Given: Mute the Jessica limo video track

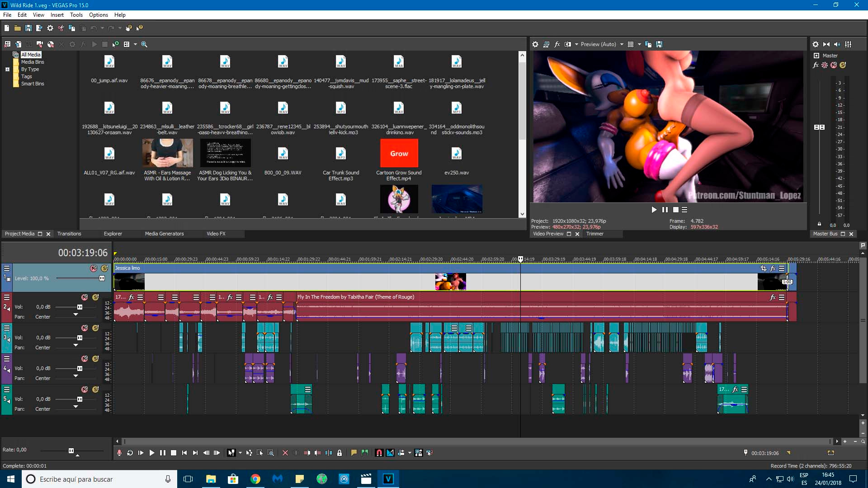Looking at the screenshot, I should (x=94, y=268).
